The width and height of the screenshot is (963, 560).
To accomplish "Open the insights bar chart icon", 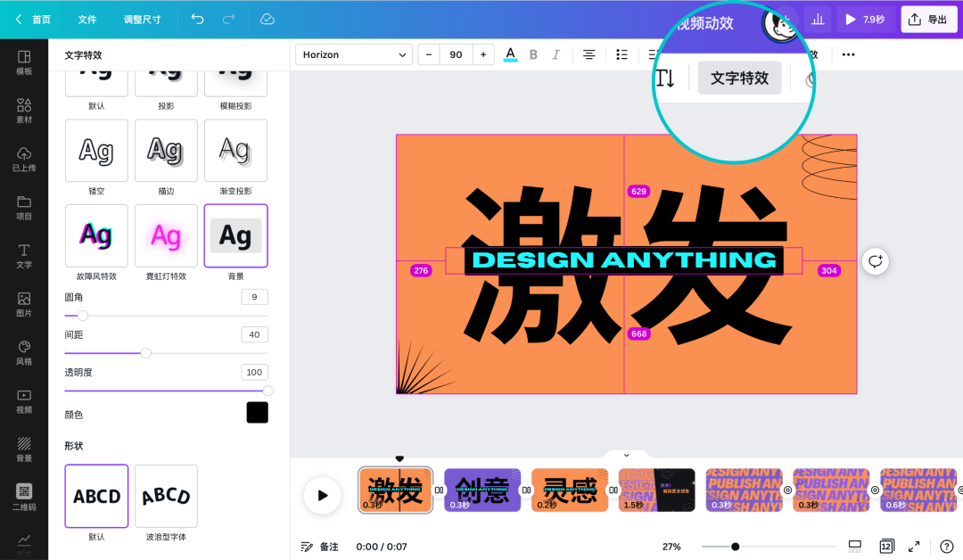I will 818,20.
